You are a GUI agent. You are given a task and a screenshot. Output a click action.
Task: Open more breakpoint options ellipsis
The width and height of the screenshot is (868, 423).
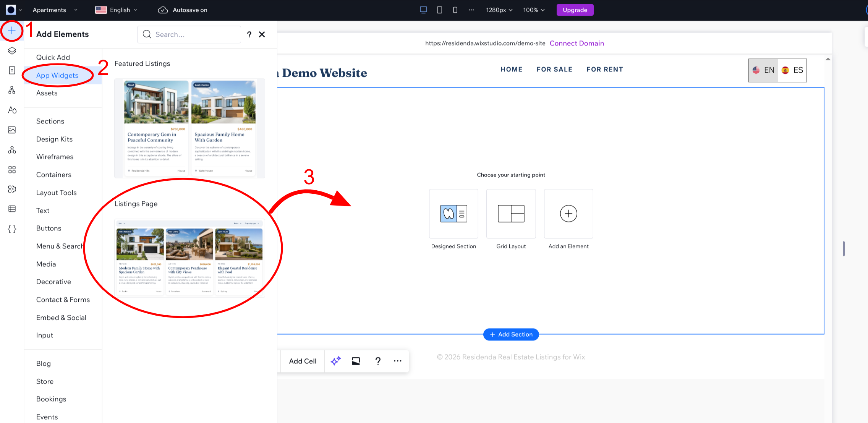(x=471, y=10)
